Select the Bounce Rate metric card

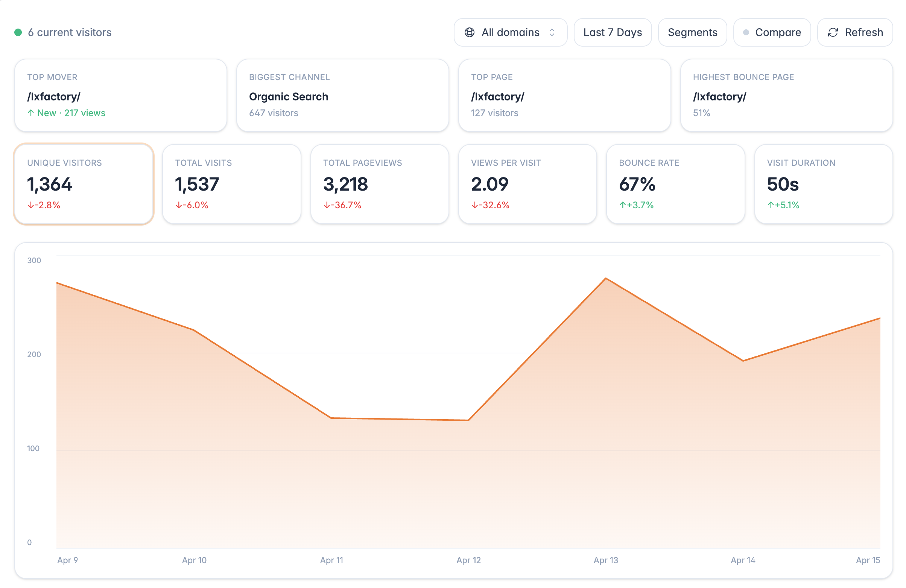click(x=675, y=184)
